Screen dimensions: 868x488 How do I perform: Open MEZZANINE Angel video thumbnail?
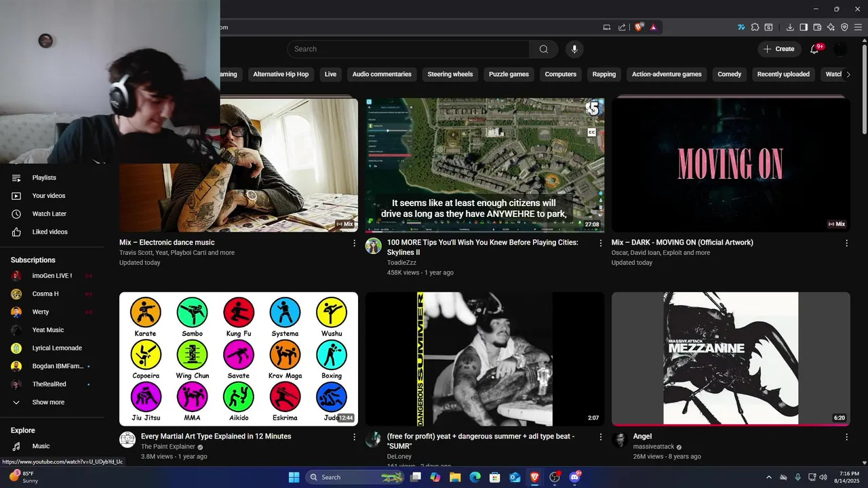coord(731,359)
